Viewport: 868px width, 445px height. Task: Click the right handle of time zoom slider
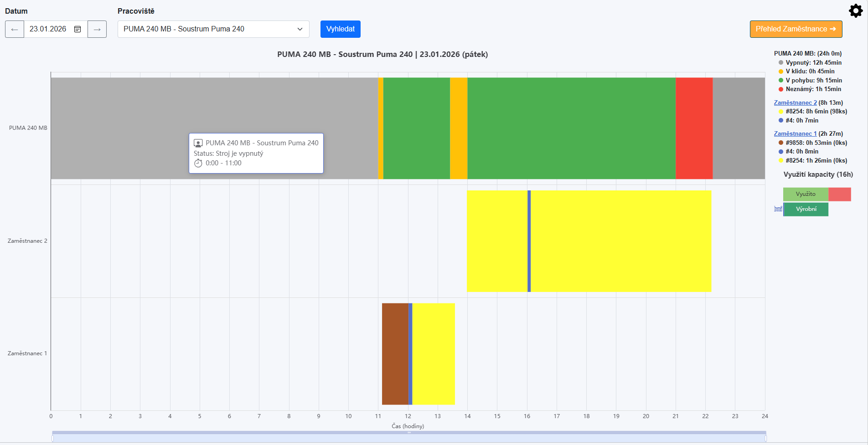point(765,438)
